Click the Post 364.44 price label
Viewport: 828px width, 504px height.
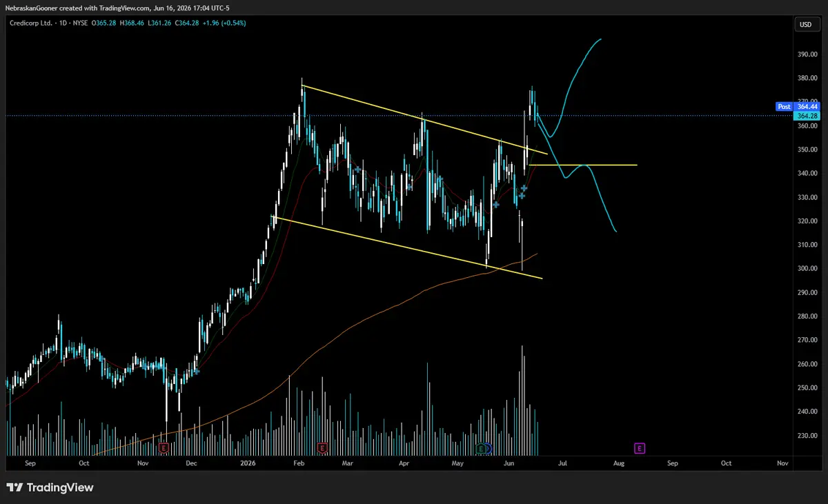coord(798,107)
